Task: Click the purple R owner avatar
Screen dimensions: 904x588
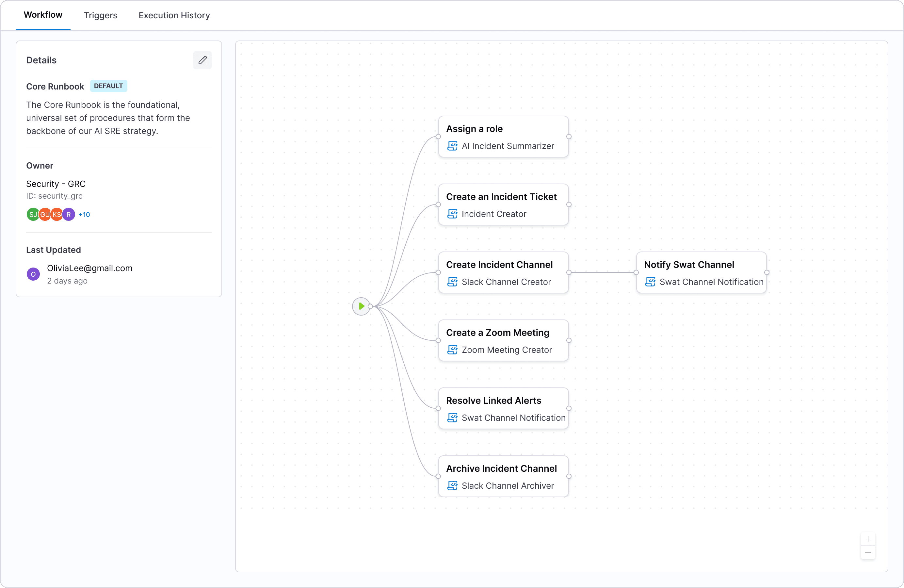Action: point(69,214)
